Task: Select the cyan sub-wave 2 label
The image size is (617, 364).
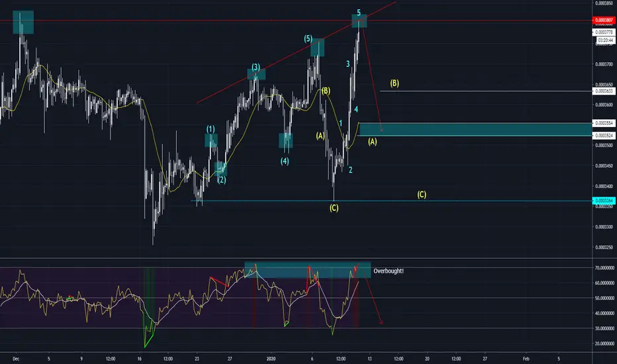Action: (351, 170)
